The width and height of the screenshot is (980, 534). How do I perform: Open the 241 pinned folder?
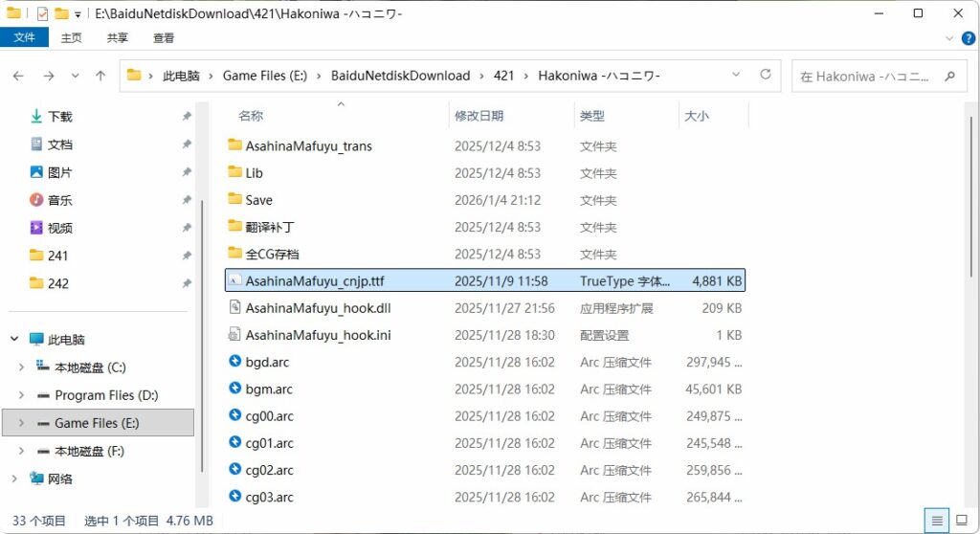57,256
